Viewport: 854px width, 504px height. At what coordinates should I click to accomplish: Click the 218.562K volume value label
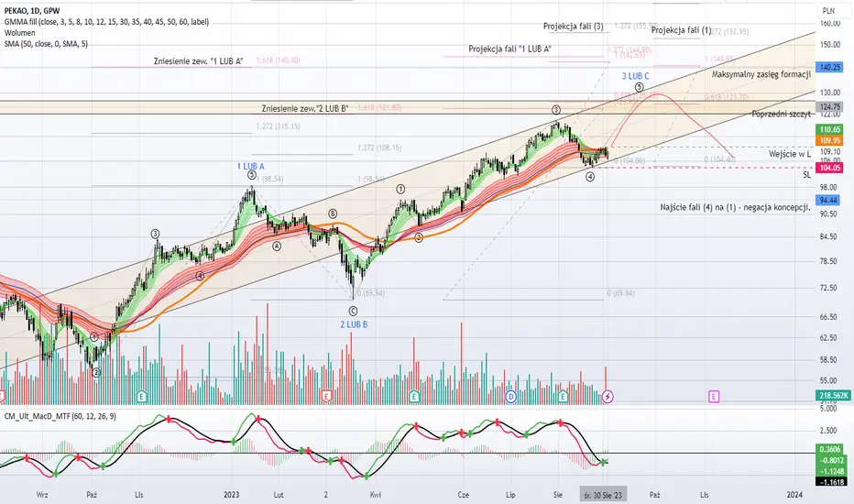click(x=834, y=396)
